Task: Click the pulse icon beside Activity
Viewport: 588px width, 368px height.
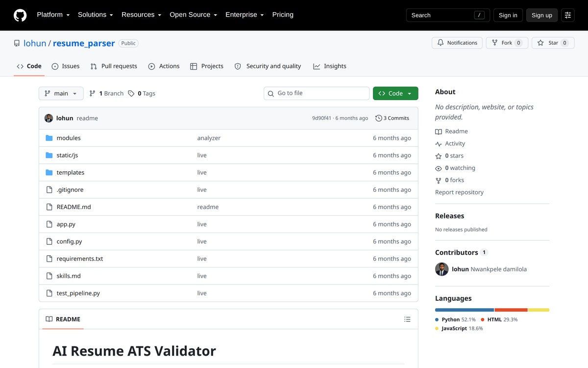Action: (439, 144)
